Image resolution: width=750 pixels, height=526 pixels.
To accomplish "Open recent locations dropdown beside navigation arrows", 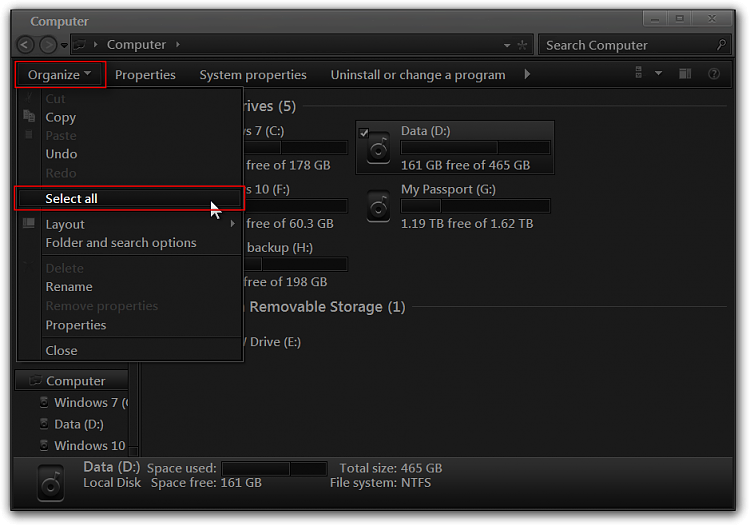I will (x=64, y=45).
